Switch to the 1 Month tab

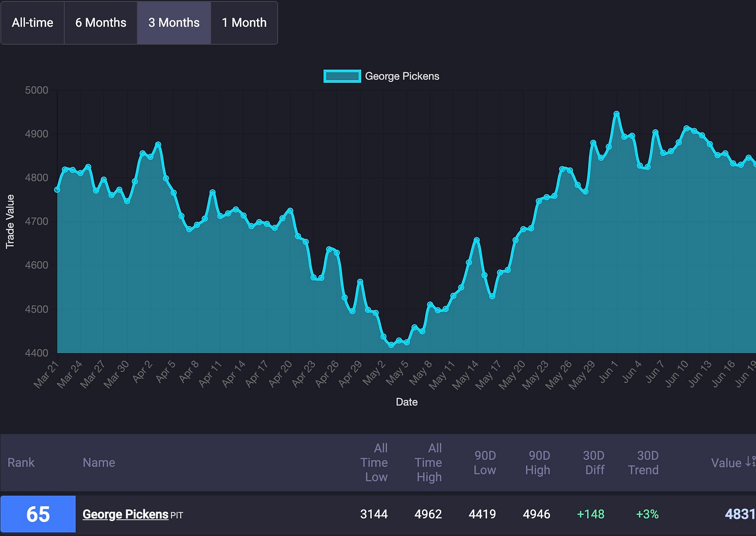pos(244,23)
